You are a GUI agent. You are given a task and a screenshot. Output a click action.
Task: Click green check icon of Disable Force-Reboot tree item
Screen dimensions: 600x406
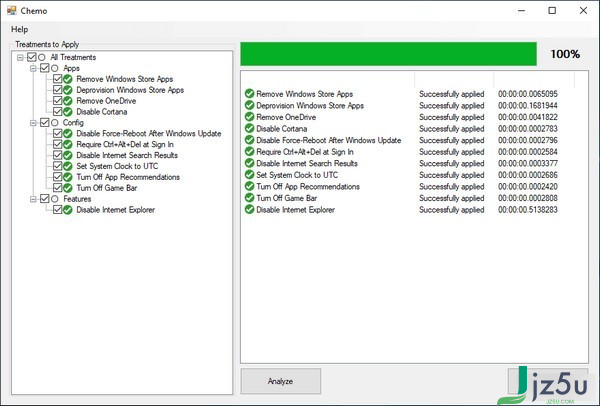[x=68, y=134]
